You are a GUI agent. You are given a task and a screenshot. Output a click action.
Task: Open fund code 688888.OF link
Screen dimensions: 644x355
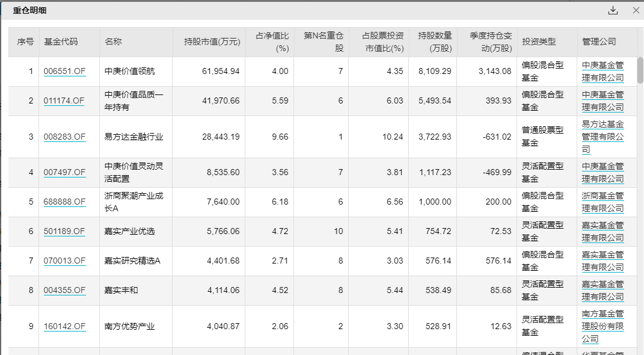tap(64, 202)
